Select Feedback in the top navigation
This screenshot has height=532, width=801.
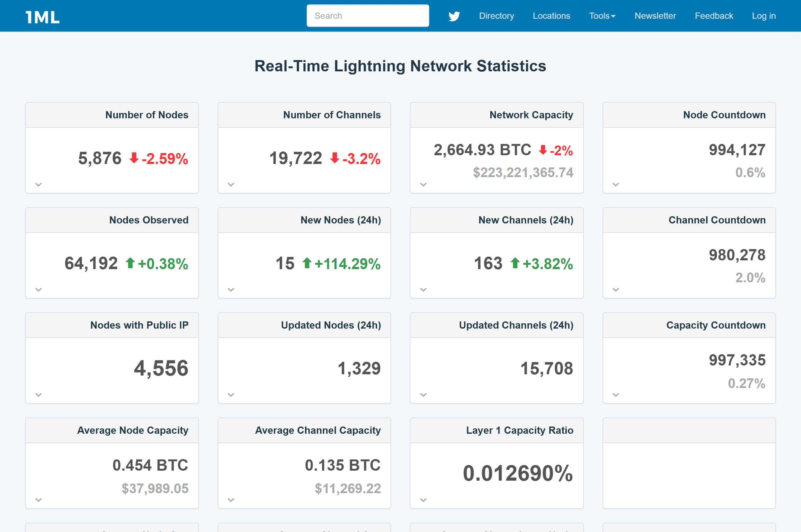(714, 16)
